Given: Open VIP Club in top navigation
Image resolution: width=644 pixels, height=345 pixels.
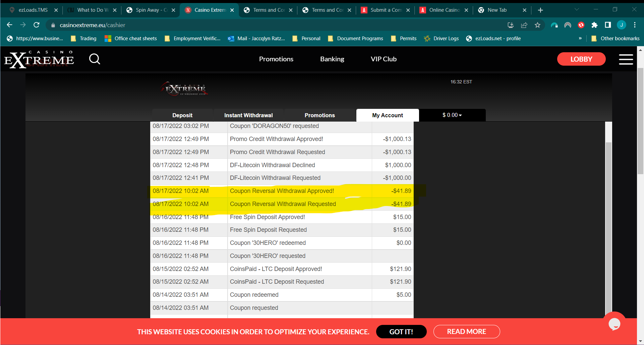Looking at the screenshot, I should click(384, 59).
